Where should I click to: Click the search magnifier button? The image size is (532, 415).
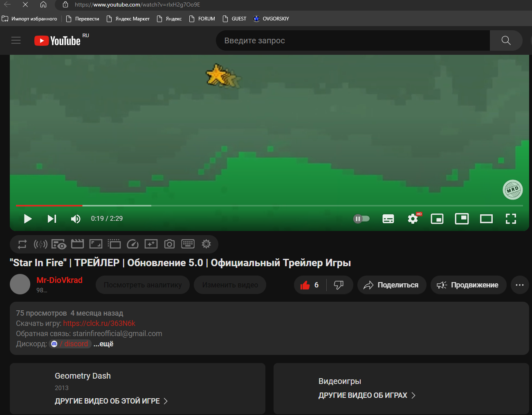coord(506,40)
